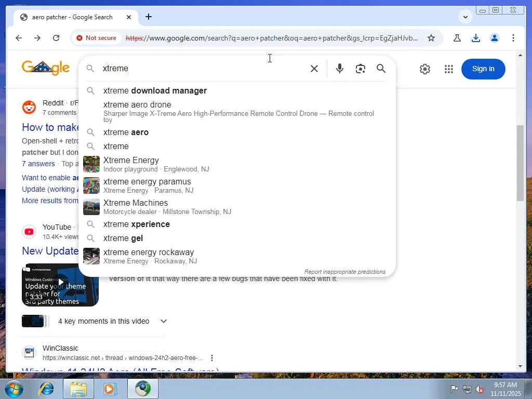Image resolution: width=532 pixels, height=399 pixels.
Task: Select suggestion Xtreme Machines motorcycle dealer
Action: coord(237,207)
